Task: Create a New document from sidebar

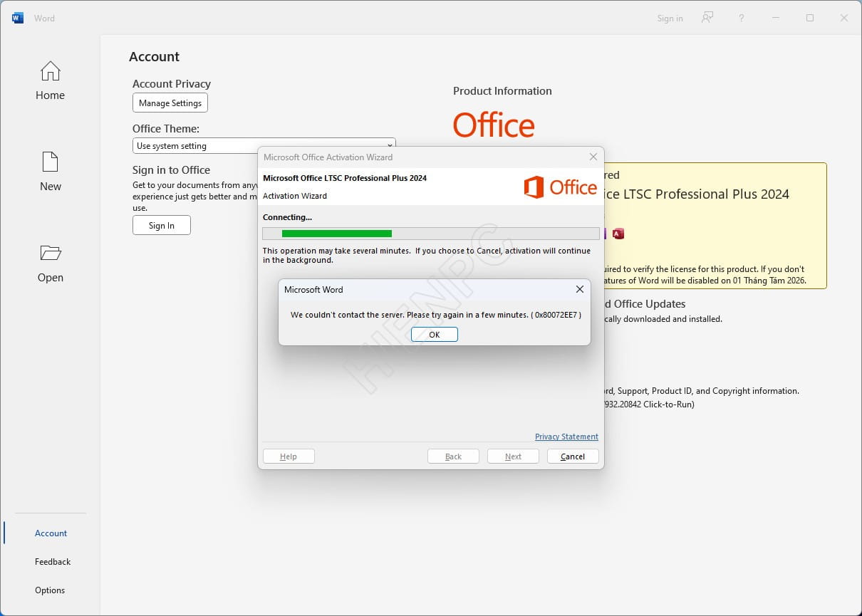Action: pyautogui.click(x=51, y=172)
